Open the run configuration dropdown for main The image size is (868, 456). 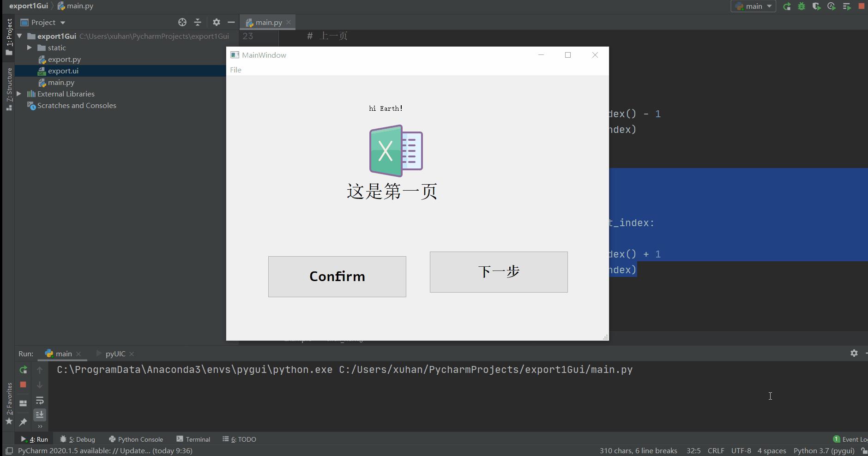coord(754,6)
